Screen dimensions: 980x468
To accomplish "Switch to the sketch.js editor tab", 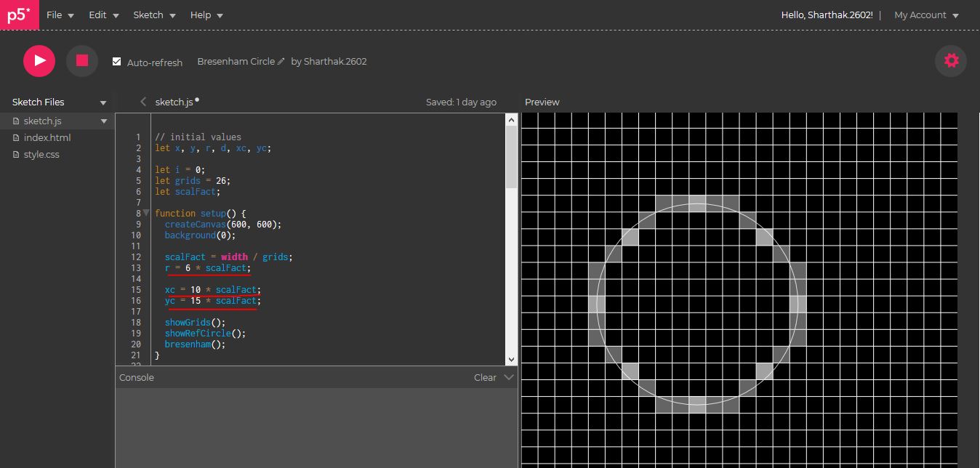I will [x=174, y=102].
